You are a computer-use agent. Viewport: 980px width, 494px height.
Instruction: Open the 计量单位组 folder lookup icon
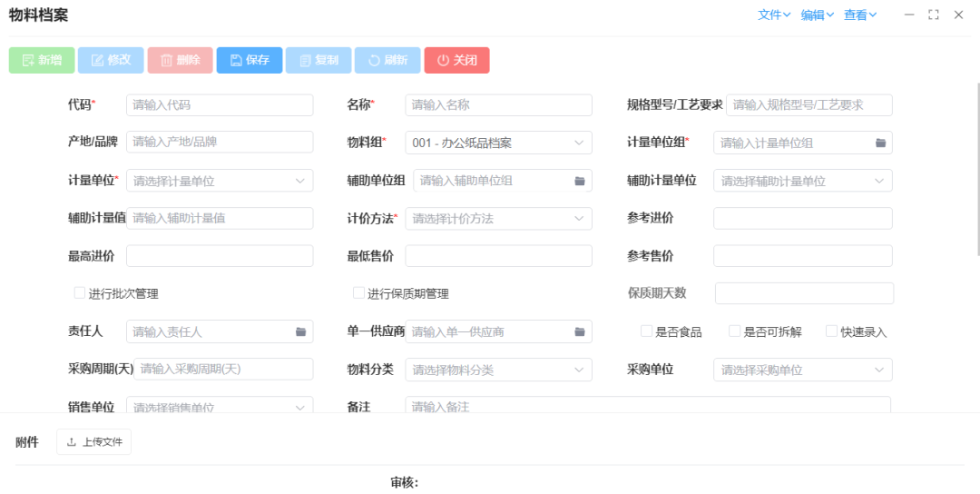pos(880,143)
